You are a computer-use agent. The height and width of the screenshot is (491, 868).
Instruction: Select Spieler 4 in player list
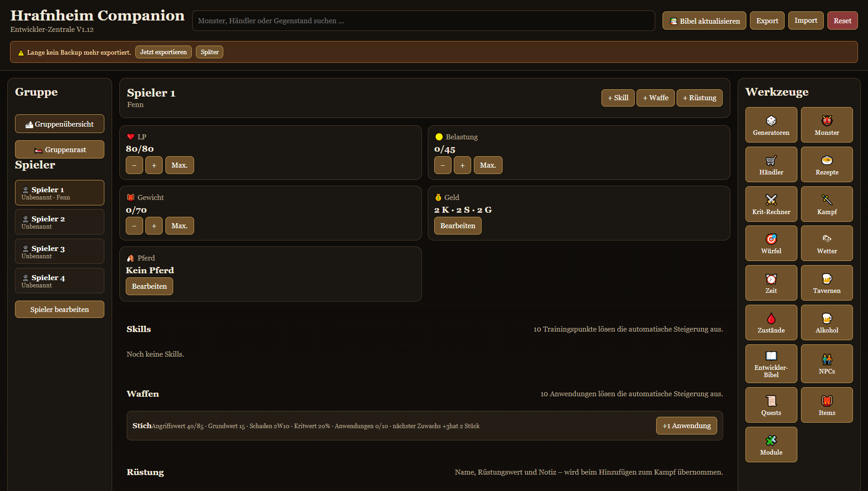point(60,281)
